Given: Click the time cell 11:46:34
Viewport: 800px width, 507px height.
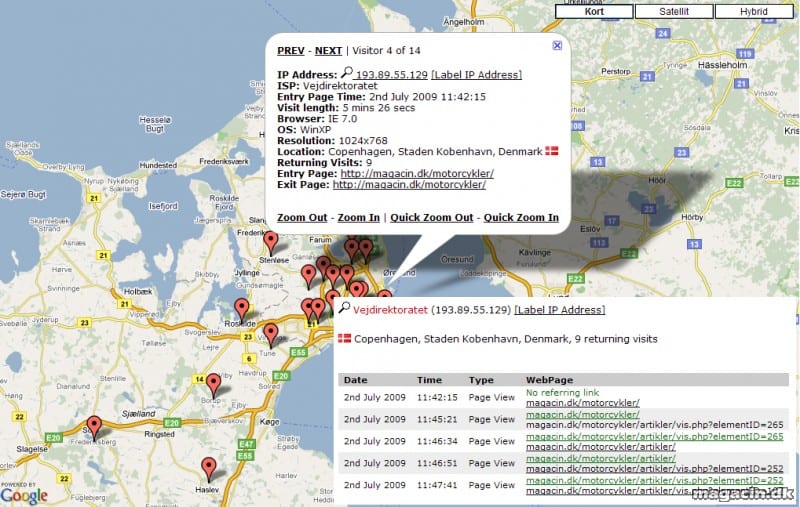Looking at the screenshot, I should (x=437, y=441).
